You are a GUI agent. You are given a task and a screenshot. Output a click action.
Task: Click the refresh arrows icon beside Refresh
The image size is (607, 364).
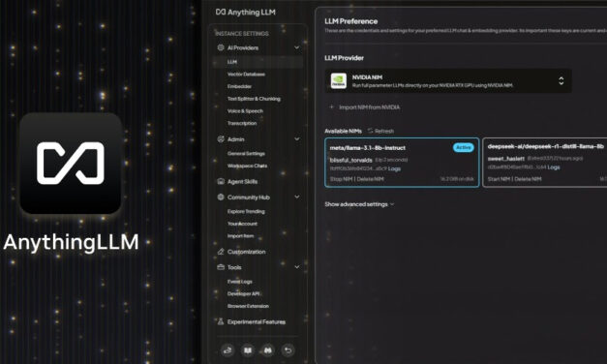coord(370,131)
